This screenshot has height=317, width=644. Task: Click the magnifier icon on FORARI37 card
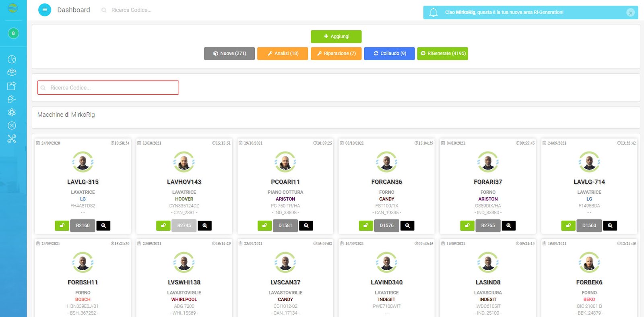509,226
